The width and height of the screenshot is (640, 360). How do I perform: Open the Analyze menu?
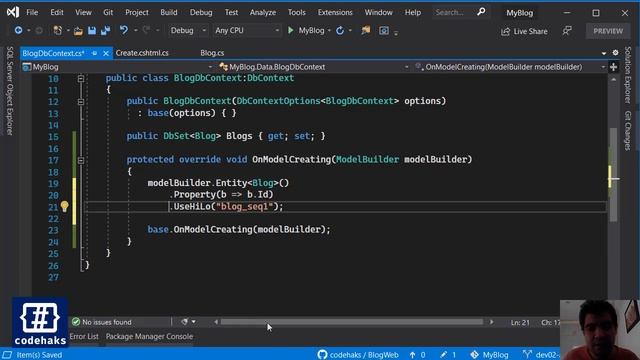coord(263,12)
